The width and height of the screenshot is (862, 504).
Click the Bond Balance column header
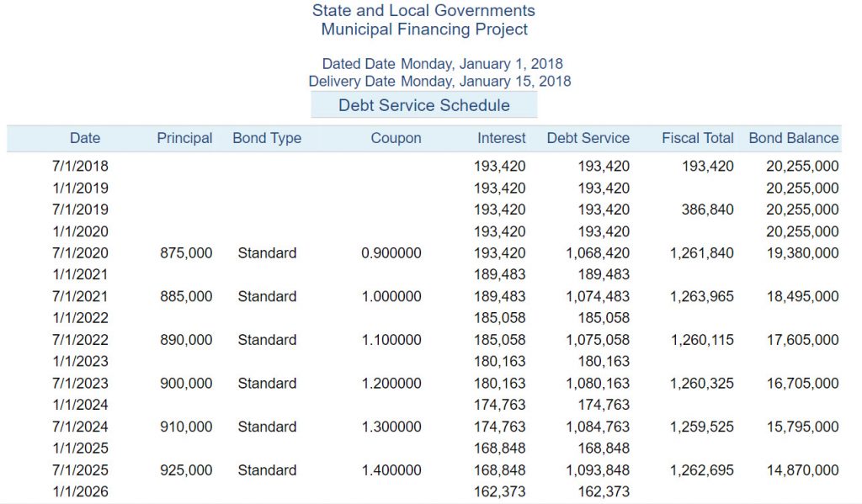pyautogui.click(x=794, y=138)
